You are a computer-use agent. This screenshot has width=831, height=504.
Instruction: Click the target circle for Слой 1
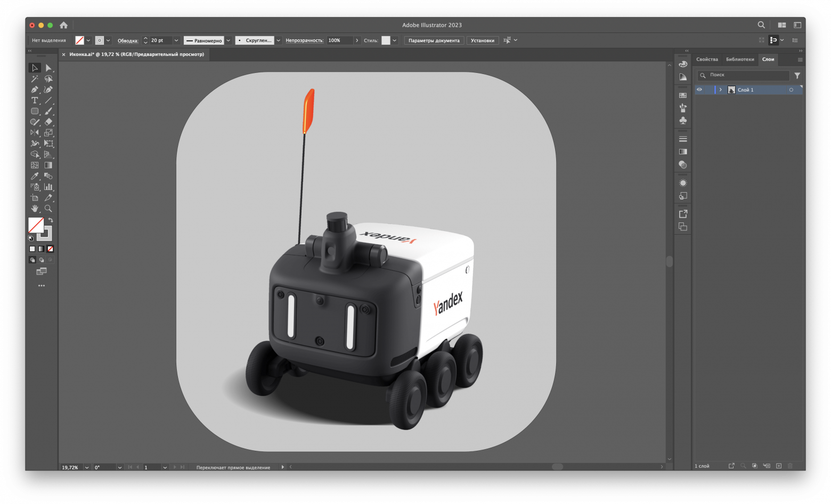pos(791,90)
